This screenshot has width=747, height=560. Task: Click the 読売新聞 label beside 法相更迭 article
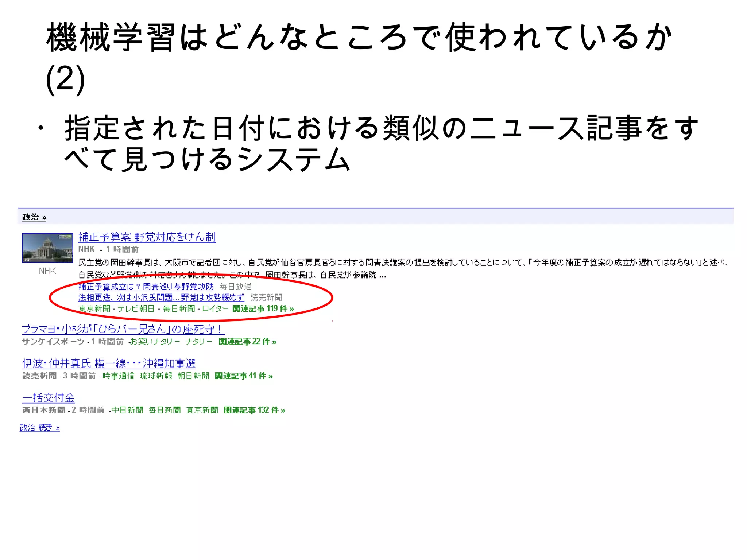[x=266, y=297]
